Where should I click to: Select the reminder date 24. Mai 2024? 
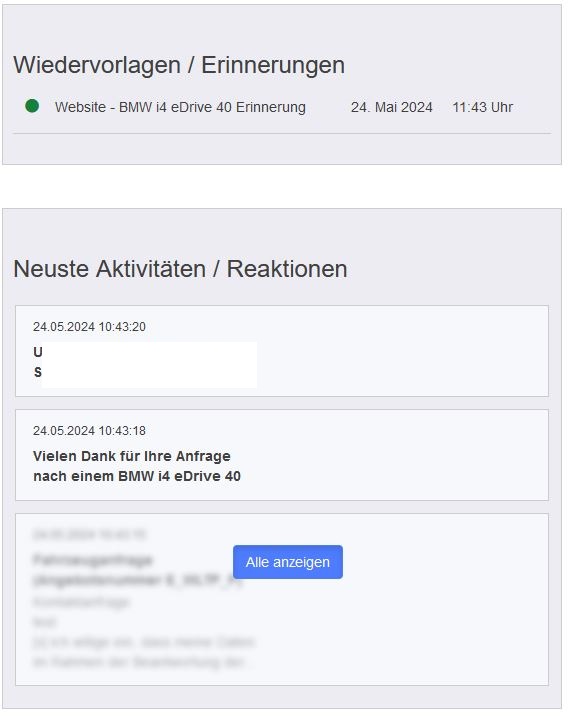pos(392,107)
